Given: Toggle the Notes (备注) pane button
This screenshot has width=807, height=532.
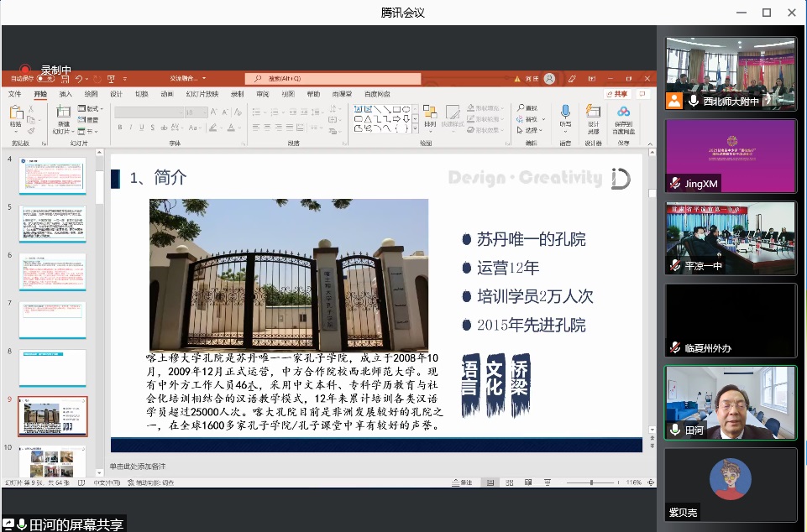Looking at the screenshot, I should coord(462,482).
